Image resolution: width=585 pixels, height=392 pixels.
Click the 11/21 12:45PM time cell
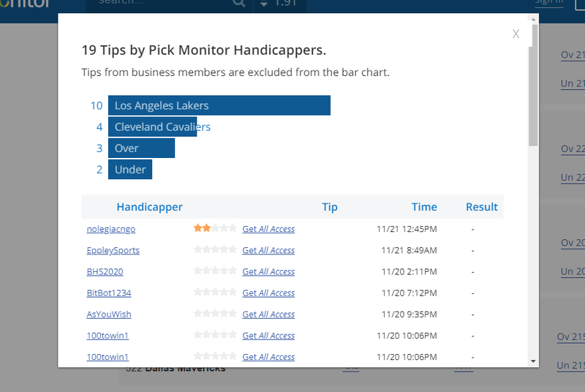[x=407, y=229]
